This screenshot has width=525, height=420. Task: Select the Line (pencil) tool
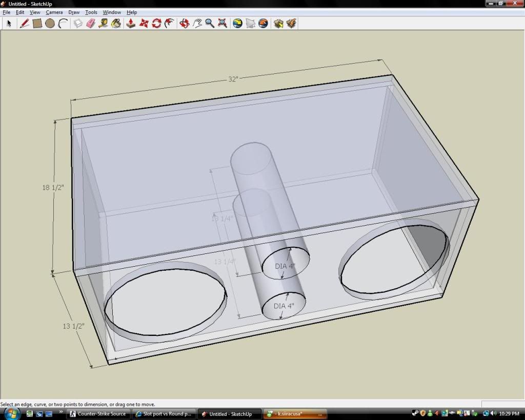coord(24,23)
